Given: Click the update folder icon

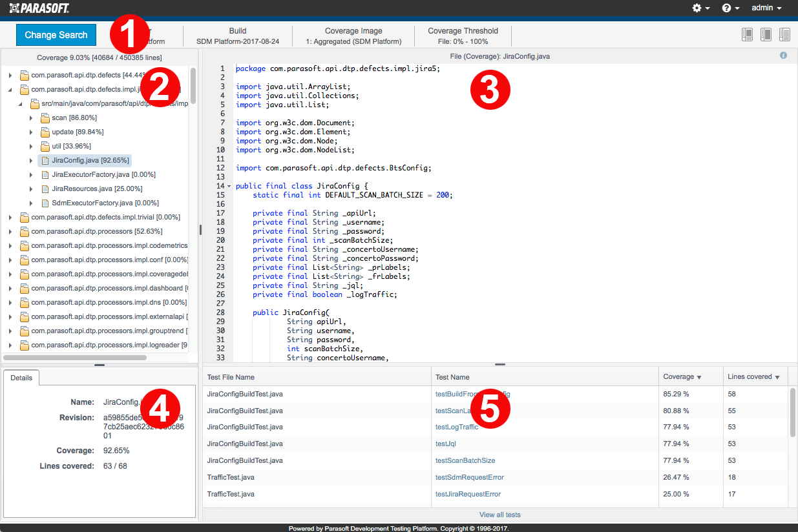Looking at the screenshot, I should [45, 132].
